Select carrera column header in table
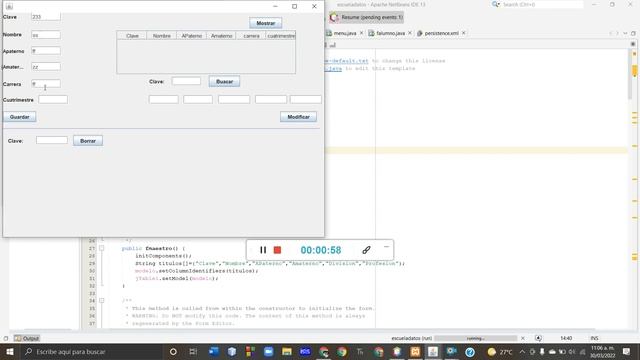Image resolution: width=640 pixels, height=360 pixels. tap(251, 36)
